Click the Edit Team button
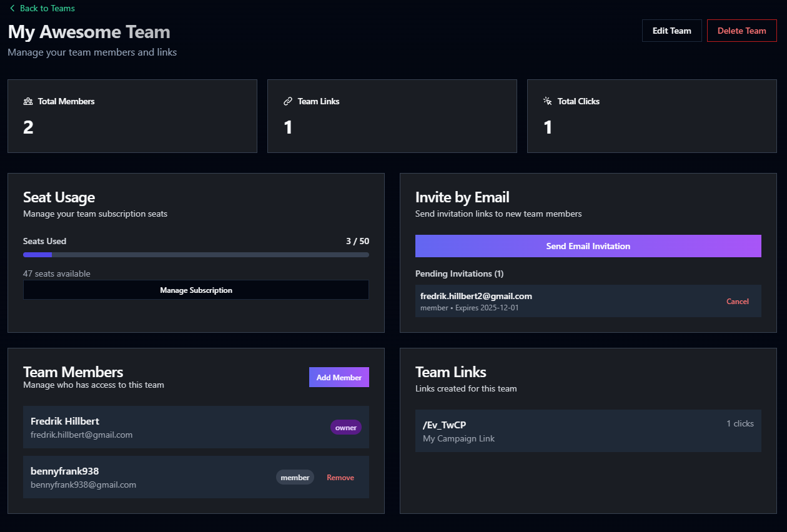787x532 pixels. coord(671,30)
